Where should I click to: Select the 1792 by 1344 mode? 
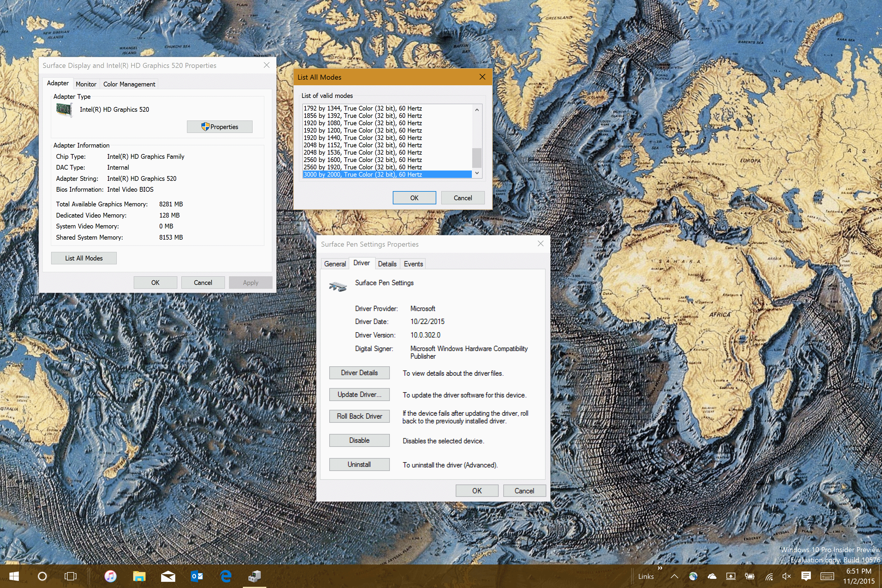point(387,108)
